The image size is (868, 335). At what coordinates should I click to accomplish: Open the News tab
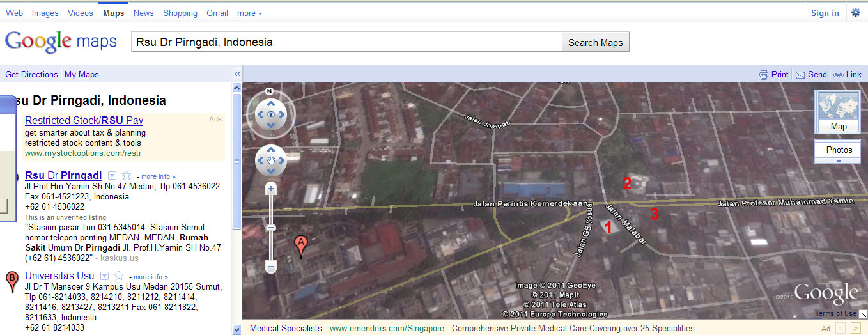pos(144,13)
